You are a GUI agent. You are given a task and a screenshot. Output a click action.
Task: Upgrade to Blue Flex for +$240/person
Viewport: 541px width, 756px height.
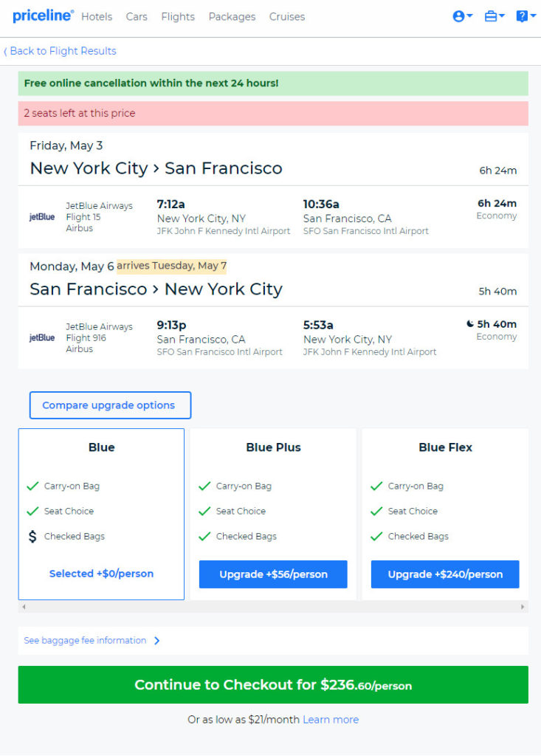coord(445,574)
